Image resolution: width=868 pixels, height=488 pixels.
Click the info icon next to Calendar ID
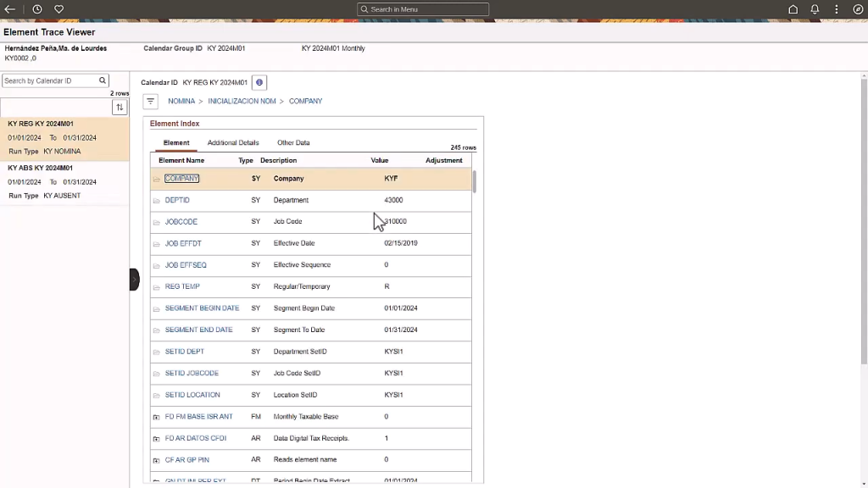[x=259, y=81]
